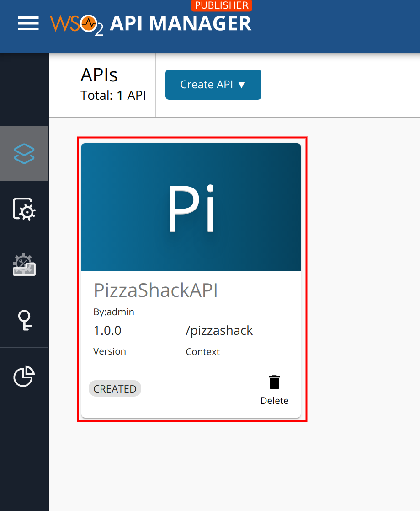Open the wrench and gear sidebar icon

(24, 264)
